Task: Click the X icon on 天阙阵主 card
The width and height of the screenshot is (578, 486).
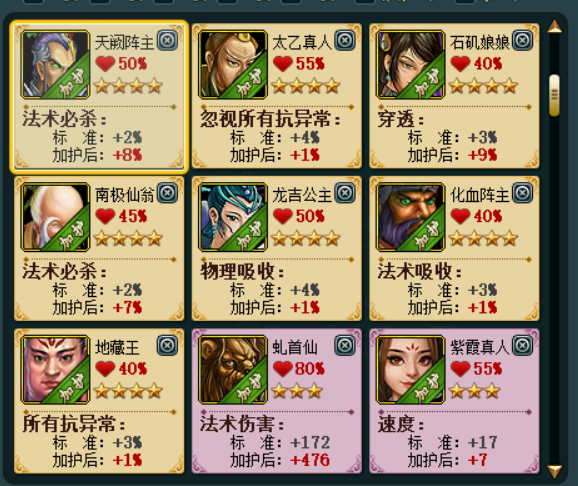Action: [168, 40]
